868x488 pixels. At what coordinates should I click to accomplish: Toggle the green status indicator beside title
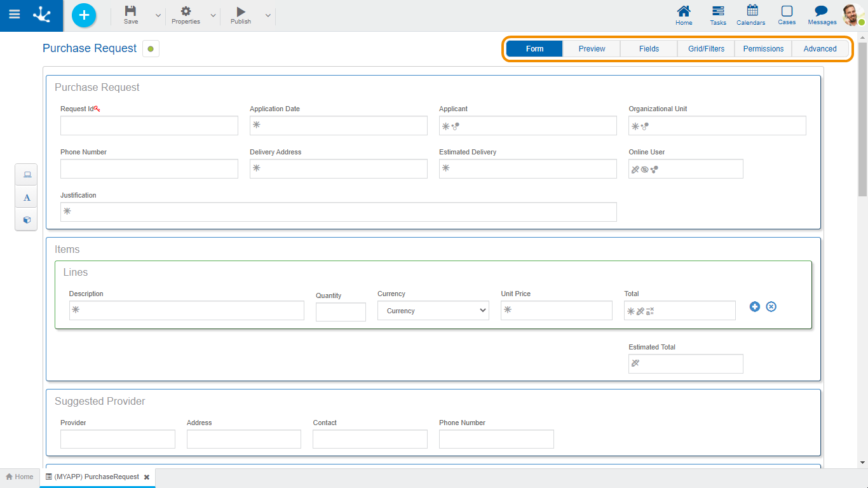151,49
